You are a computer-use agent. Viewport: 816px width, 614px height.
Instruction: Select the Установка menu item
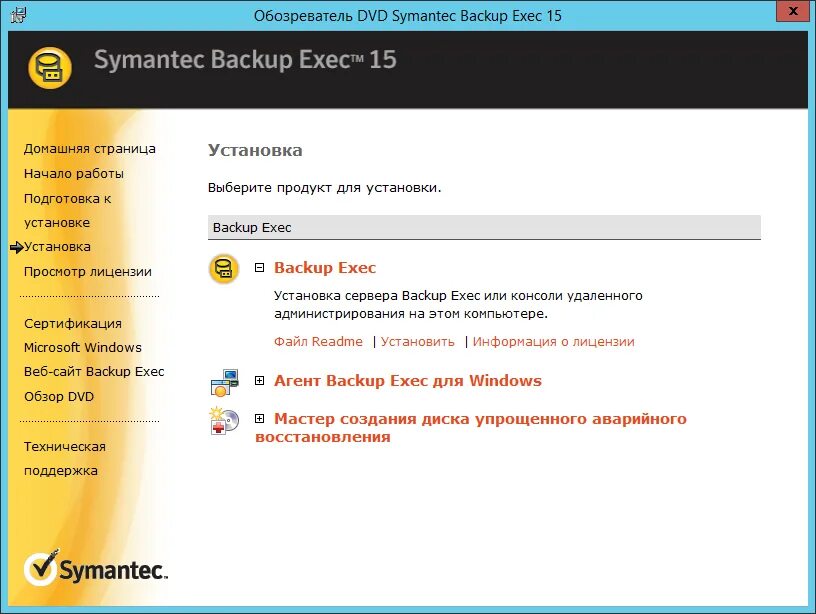57,247
